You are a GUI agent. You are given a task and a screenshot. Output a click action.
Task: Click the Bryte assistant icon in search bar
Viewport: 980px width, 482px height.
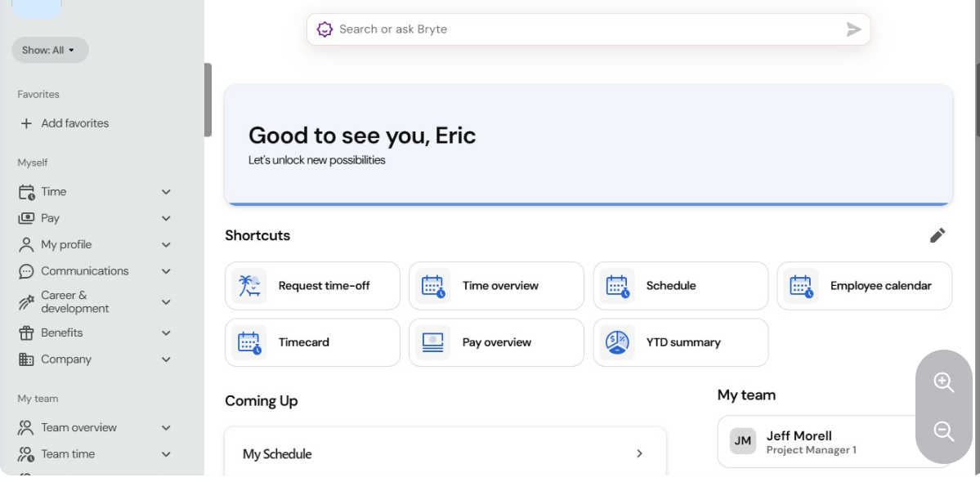(x=324, y=29)
